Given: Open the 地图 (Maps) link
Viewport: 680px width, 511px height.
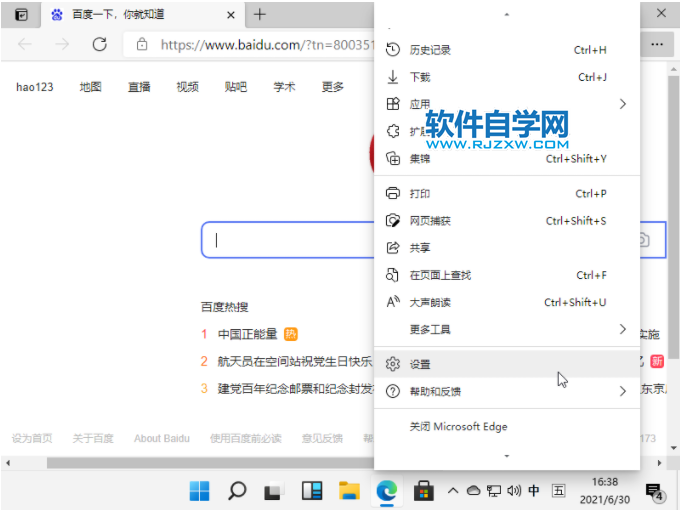Looking at the screenshot, I should 90,87.
